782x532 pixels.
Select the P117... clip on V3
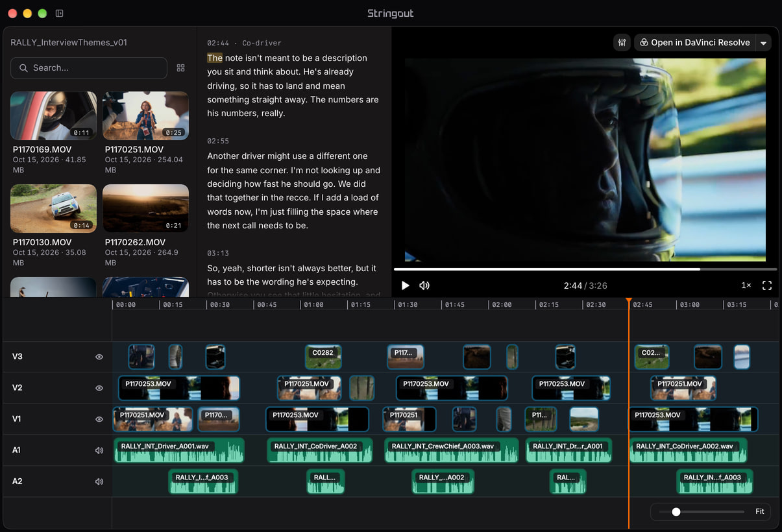406,357
